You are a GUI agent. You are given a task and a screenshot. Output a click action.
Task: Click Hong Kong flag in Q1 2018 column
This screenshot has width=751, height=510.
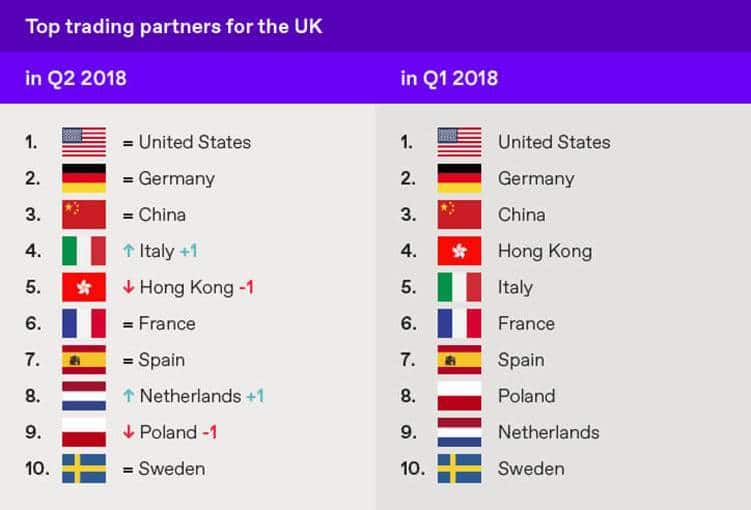tap(459, 251)
